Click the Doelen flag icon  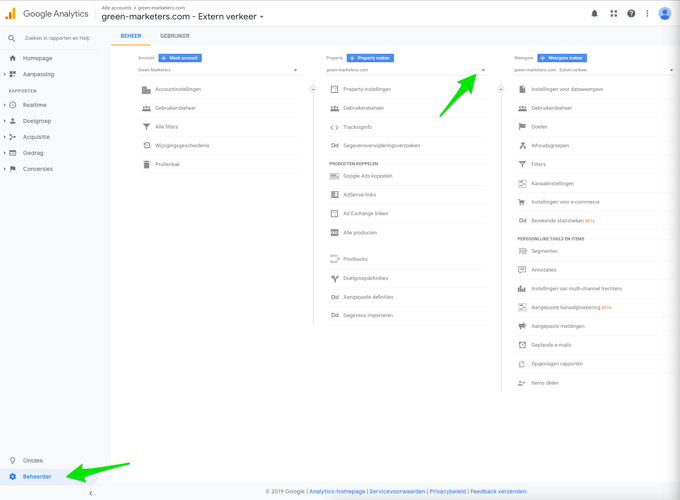tap(522, 127)
